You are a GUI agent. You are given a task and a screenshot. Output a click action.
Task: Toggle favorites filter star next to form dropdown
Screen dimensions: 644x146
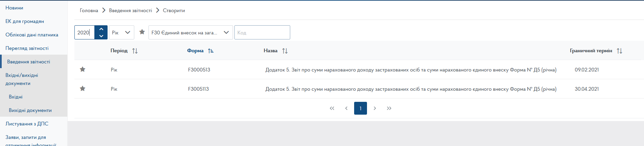[142, 32]
